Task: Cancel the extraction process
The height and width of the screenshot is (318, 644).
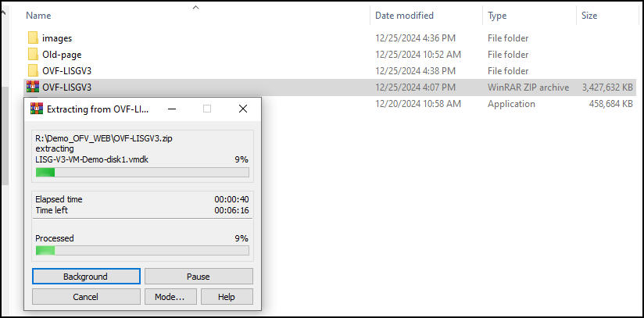Action: pyautogui.click(x=86, y=297)
